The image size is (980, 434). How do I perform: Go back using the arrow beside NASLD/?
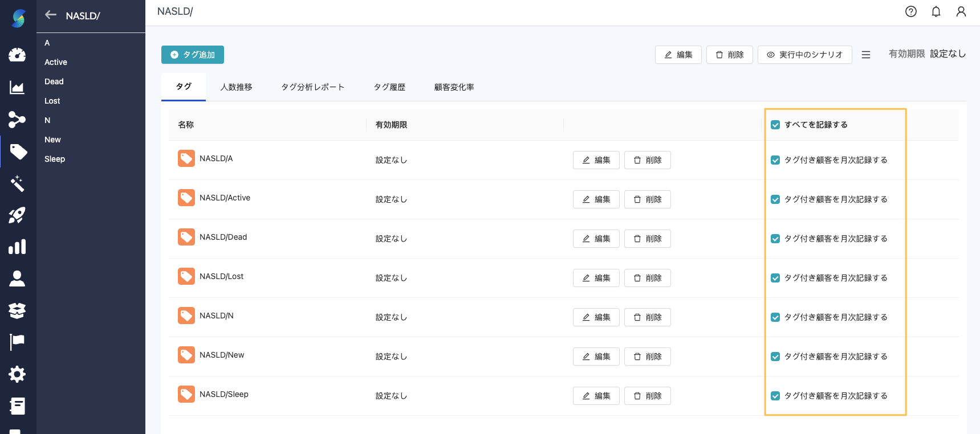click(51, 15)
